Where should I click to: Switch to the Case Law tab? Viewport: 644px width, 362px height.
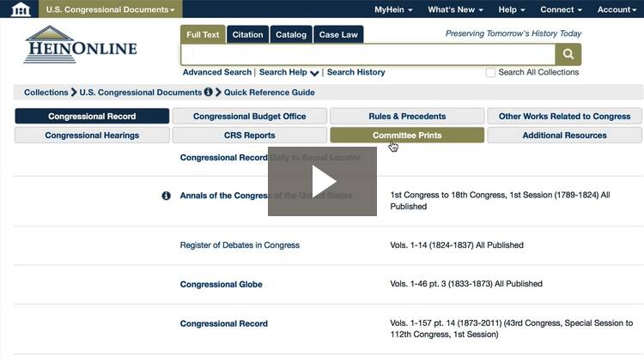click(x=338, y=34)
